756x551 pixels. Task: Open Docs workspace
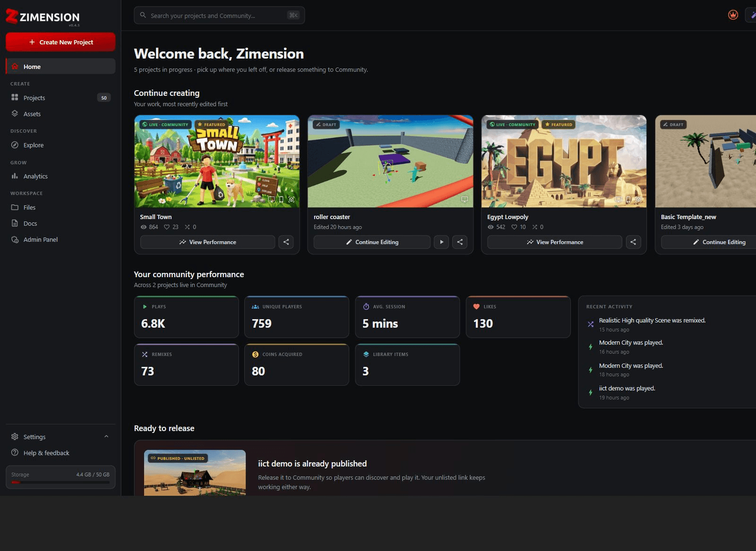[x=60, y=223]
